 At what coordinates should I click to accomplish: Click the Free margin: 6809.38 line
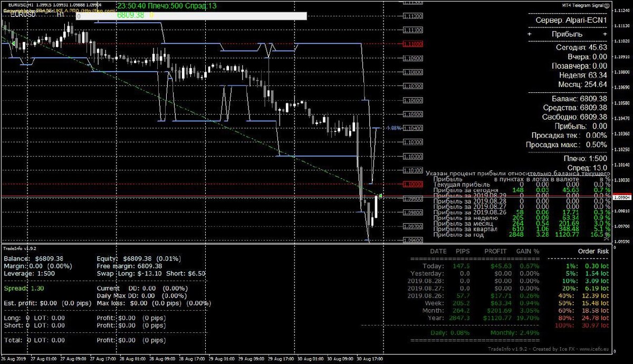129,266
